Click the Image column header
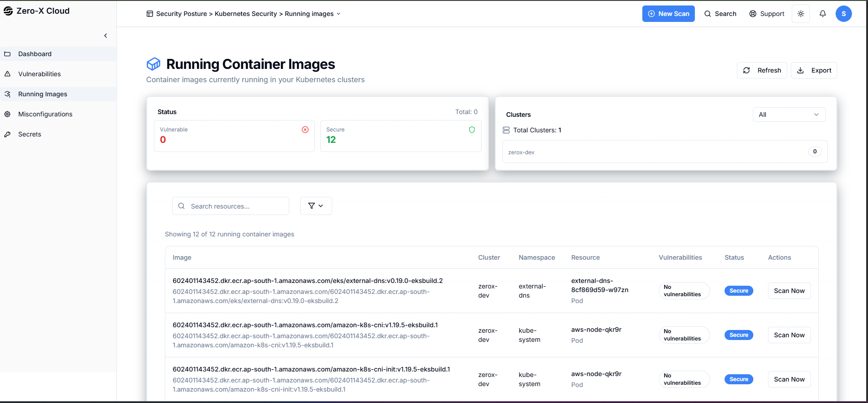868x403 pixels. [x=182, y=257]
